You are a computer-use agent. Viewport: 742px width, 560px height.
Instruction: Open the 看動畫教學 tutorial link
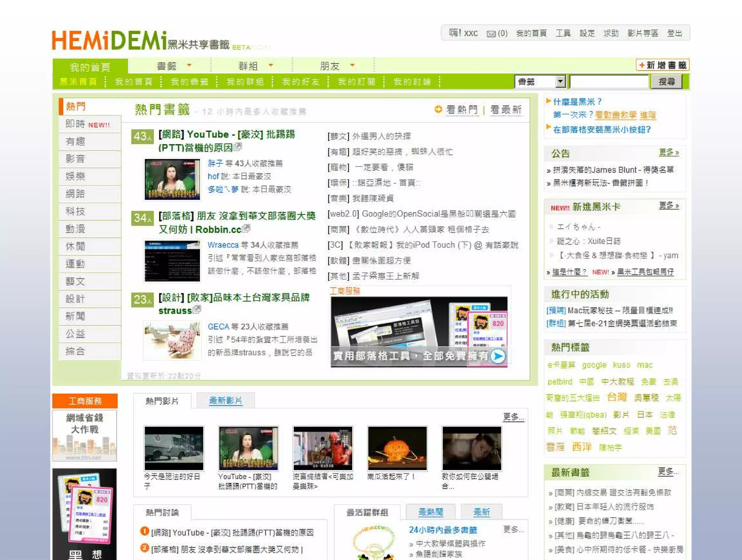pyautogui.click(x=616, y=115)
